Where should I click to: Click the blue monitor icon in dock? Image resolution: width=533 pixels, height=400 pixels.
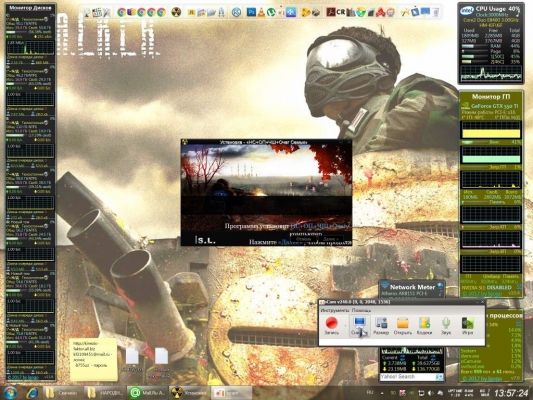[x=425, y=13]
